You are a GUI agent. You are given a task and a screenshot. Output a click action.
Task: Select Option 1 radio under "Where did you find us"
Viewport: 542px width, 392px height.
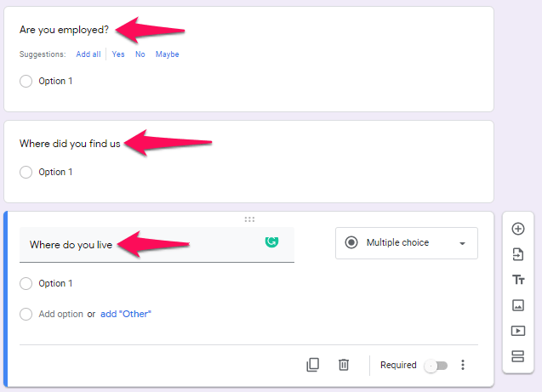(26, 172)
